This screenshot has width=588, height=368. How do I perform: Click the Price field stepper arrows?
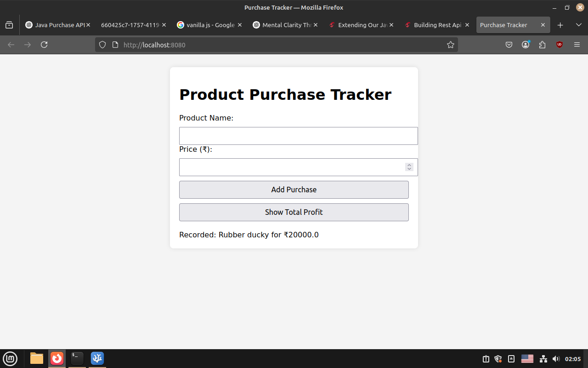click(409, 167)
